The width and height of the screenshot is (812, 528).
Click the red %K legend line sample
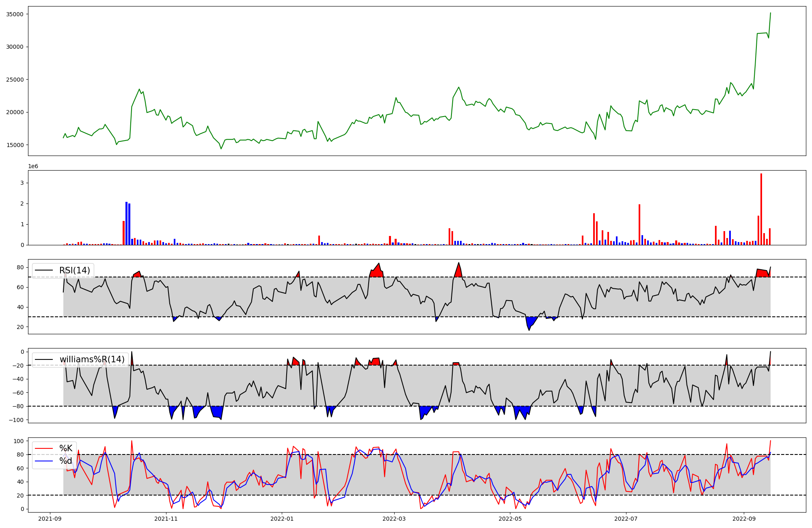click(x=44, y=448)
